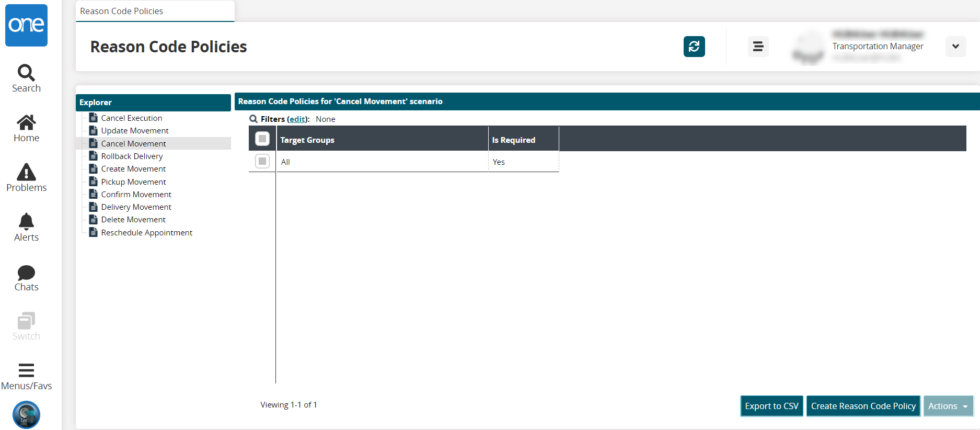
Task: Click the Transportation Manager role text
Action: [x=878, y=46]
